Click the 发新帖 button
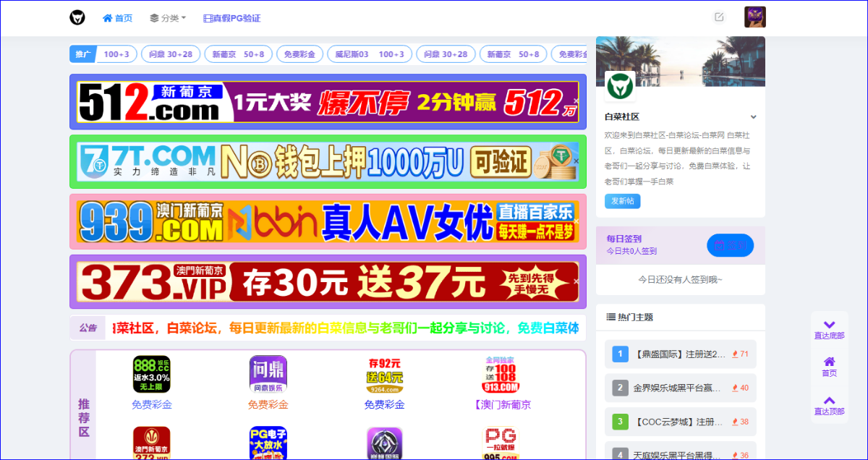The height and width of the screenshot is (460, 868). [623, 201]
